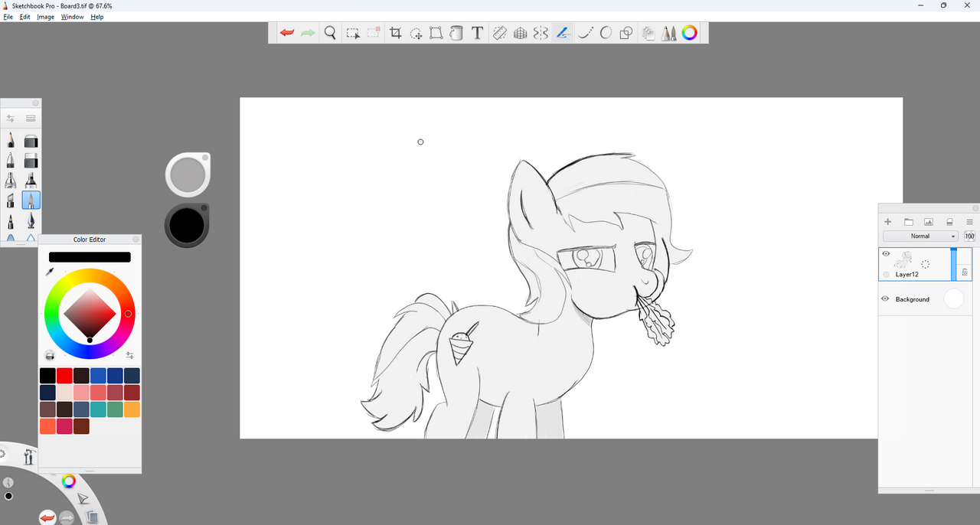Pick the eyedropper in the Color Editor

[x=50, y=271]
